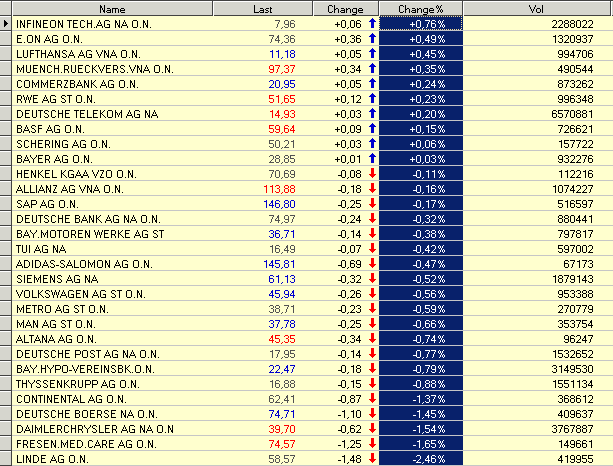Click the last price 97,37
The height and width of the screenshot is (466, 613).
(282, 69)
